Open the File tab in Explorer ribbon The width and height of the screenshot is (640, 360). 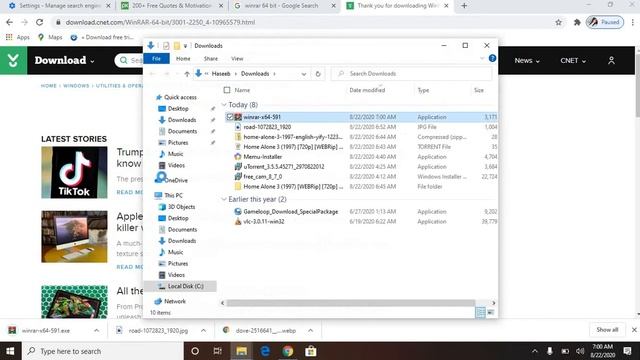pyautogui.click(x=156, y=59)
